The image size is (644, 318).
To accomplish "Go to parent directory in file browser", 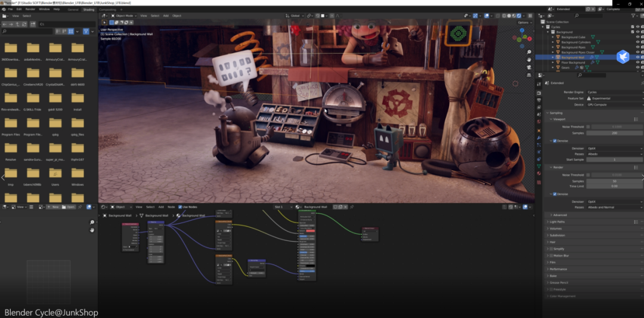I will point(18,24).
